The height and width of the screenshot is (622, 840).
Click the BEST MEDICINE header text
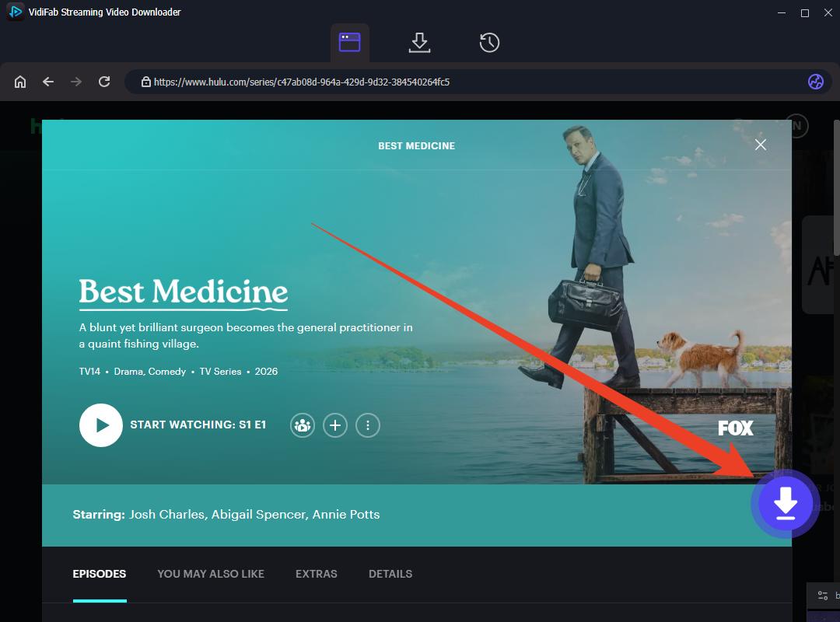tap(416, 145)
